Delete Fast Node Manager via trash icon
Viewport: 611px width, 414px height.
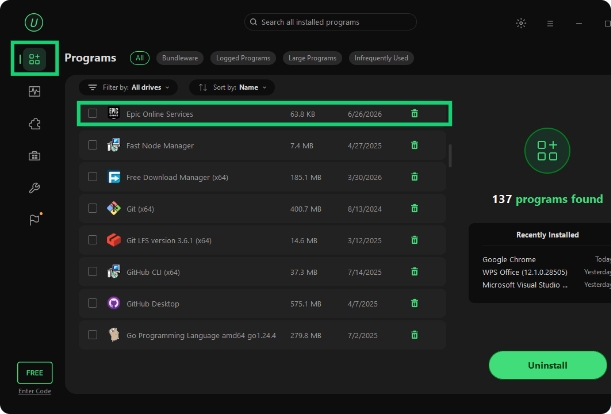(x=414, y=145)
